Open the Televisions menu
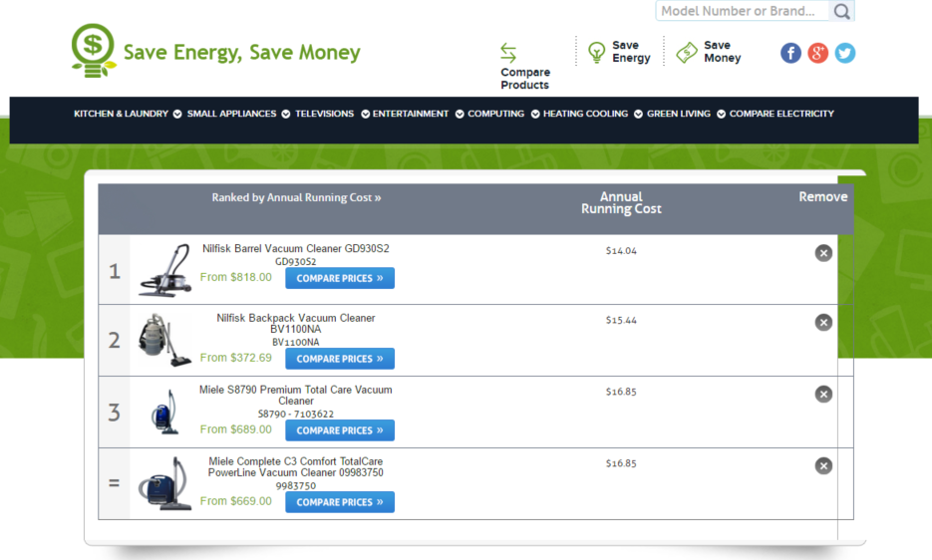The height and width of the screenshot is (560, 932). coord(325,114)
